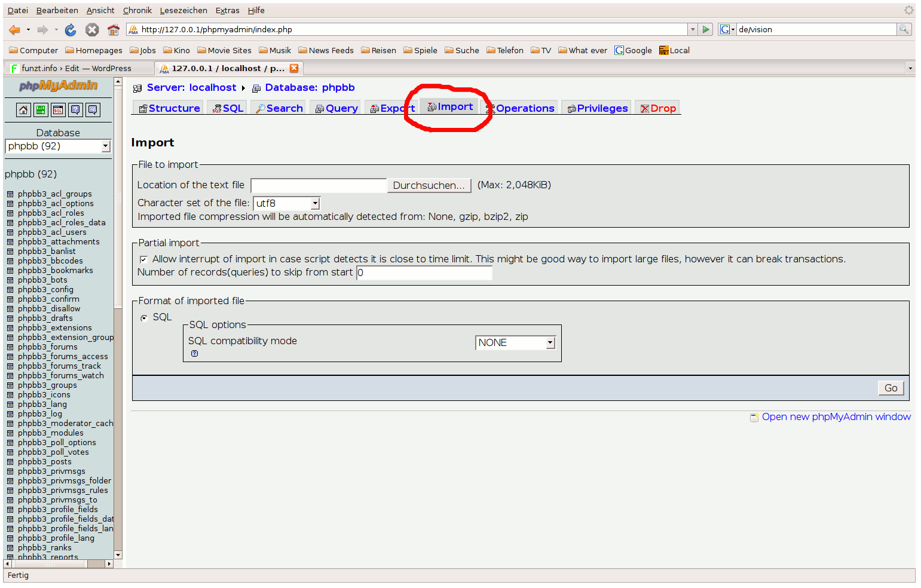The height and width of the screenshot is (588, 921).
Task: Open the Chronik menu
Action: (137, 11)
